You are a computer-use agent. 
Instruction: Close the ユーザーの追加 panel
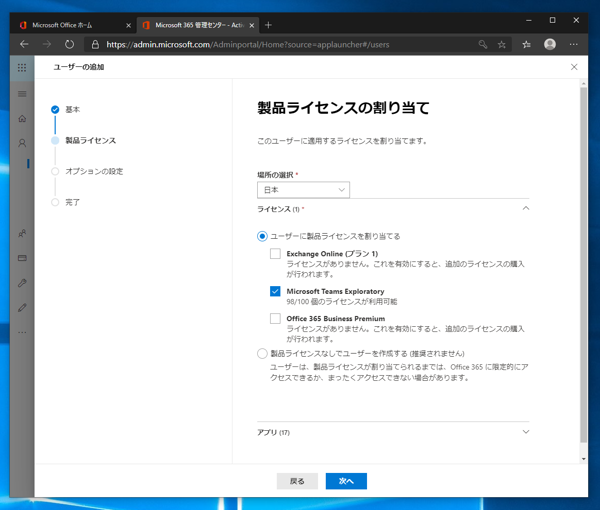pos(574,67)
